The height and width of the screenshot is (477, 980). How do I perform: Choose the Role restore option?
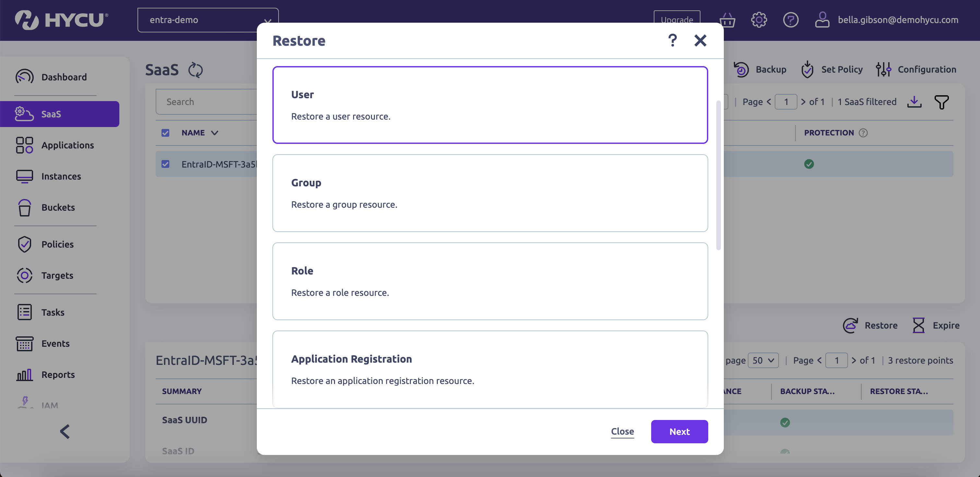click(490, 281)
